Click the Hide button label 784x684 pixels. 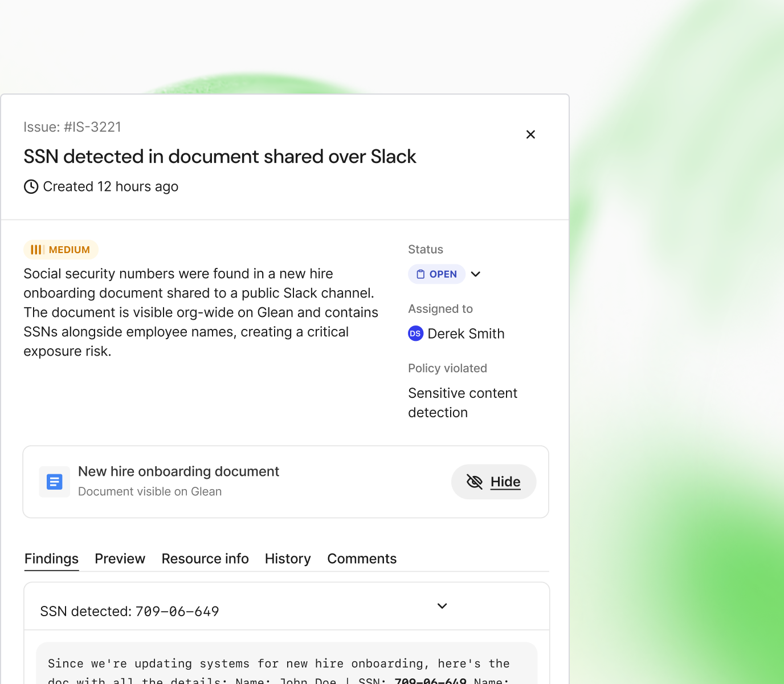(505, 482)
